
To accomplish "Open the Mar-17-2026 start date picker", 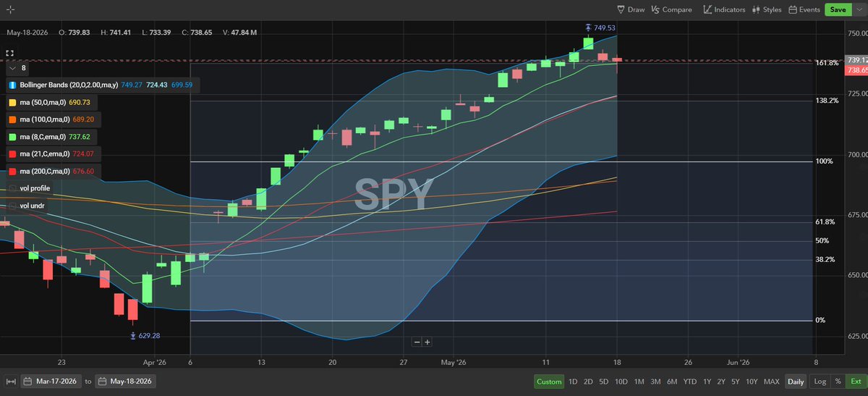I will (51, 382).
